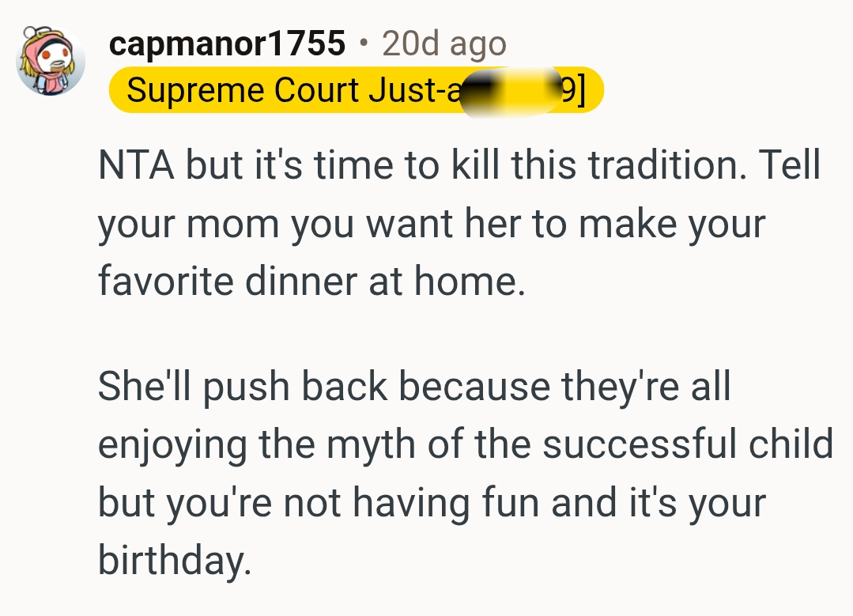Click the "20d ago" comment timestamp

443,43
